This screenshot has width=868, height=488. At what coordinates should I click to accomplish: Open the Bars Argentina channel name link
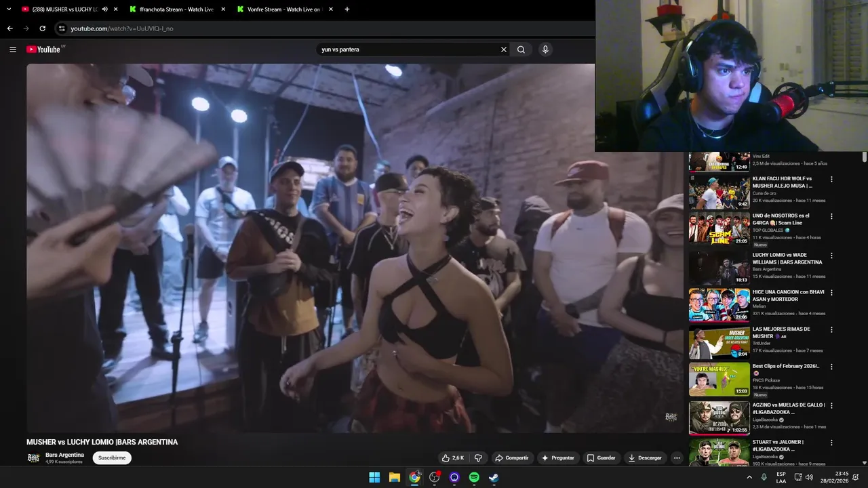[64, 455]
